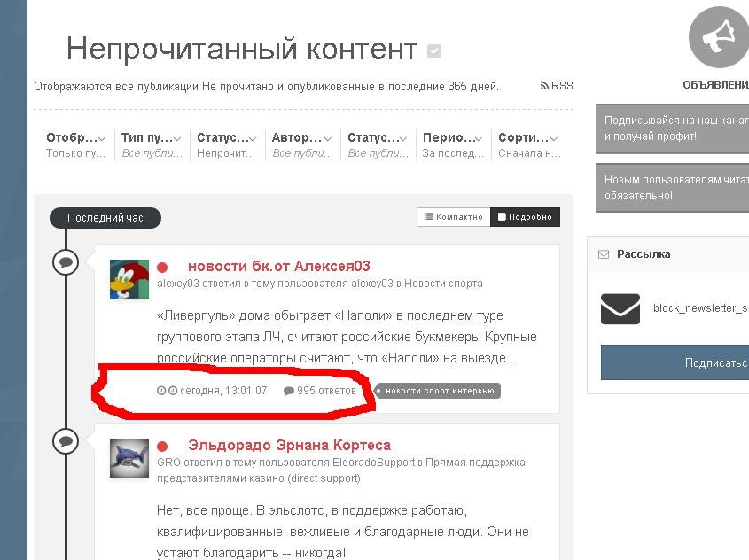Open topic новости бк.от Алексея03
The width and height of the screenshot is (749, 560).
[x=279, y=266]
